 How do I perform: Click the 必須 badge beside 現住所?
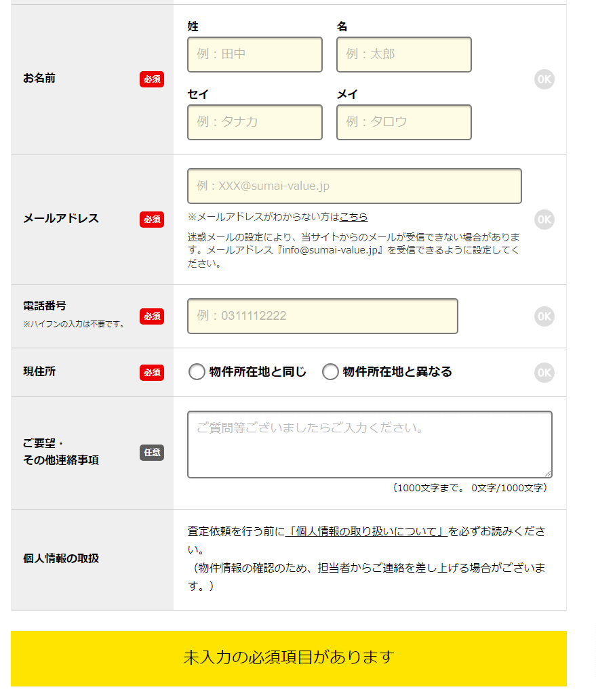coord(152,373)
